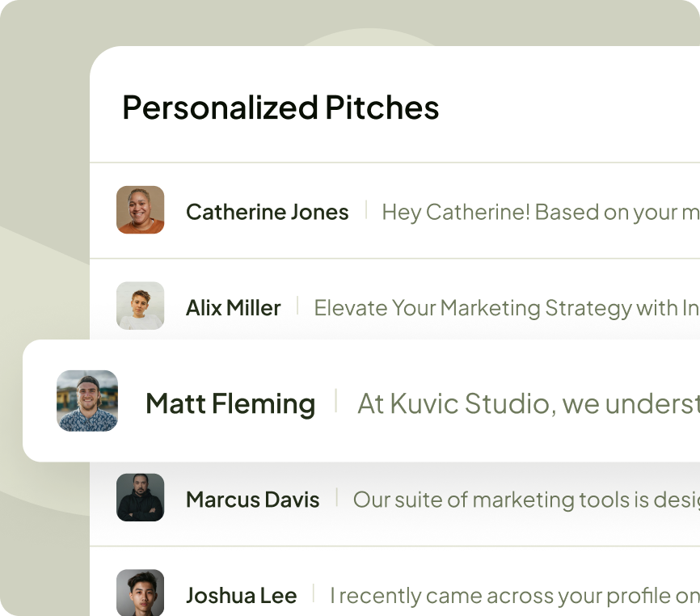Open Matt Fleming's avatar image
This screenshot has height=616, width=700.
pyautogui.click(x=87, y=401)
